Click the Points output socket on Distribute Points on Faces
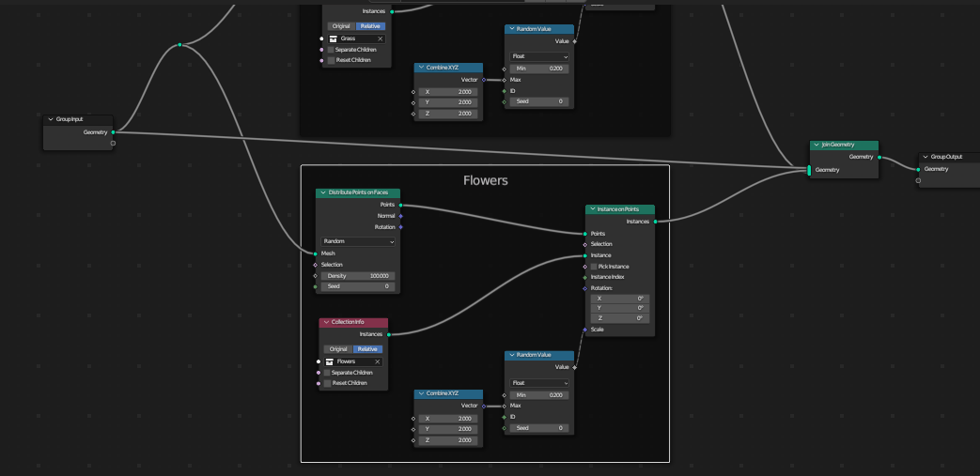This screenshot has width=980, height=476. pos(400,205)
